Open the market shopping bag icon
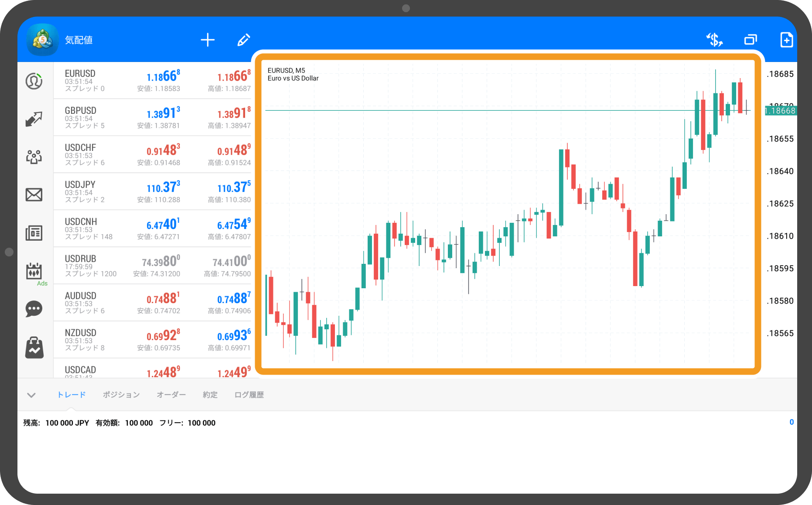The height and width of the screenshot is (505, 812). (x=34, y=348)
